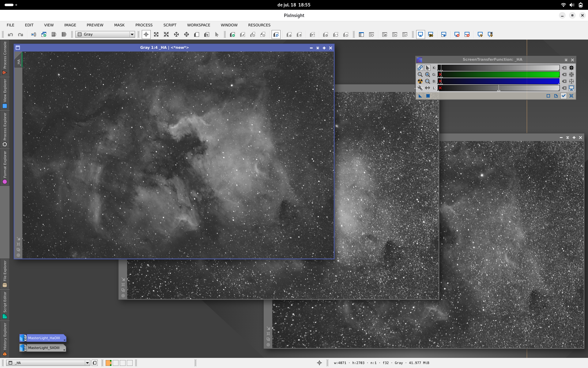The image size is (588, 368).
Task: Click the STF reset crossed-arrows icon
Action: [571, 96]
